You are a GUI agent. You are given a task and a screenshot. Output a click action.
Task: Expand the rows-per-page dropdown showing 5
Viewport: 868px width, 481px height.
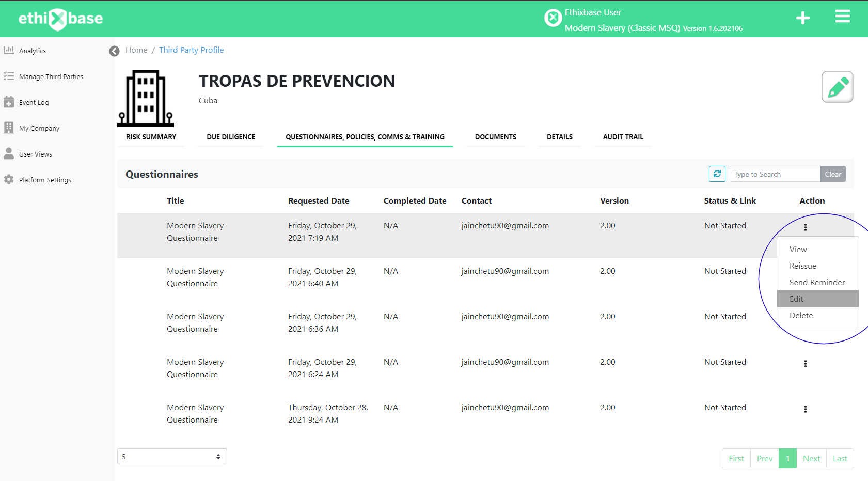coord(172,457)
